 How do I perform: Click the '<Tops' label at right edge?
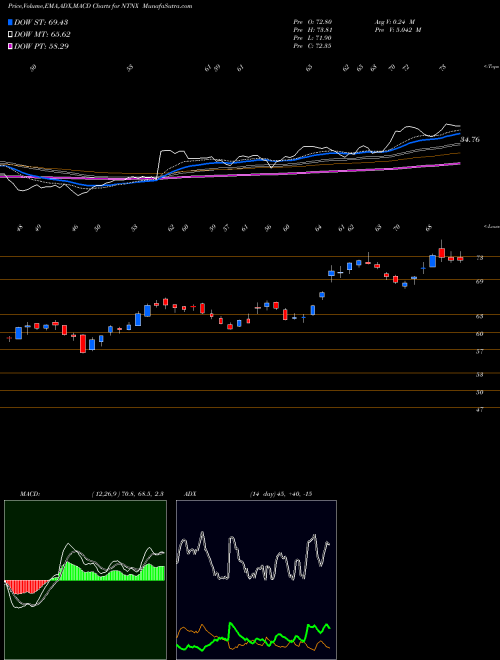click(491, 67)
